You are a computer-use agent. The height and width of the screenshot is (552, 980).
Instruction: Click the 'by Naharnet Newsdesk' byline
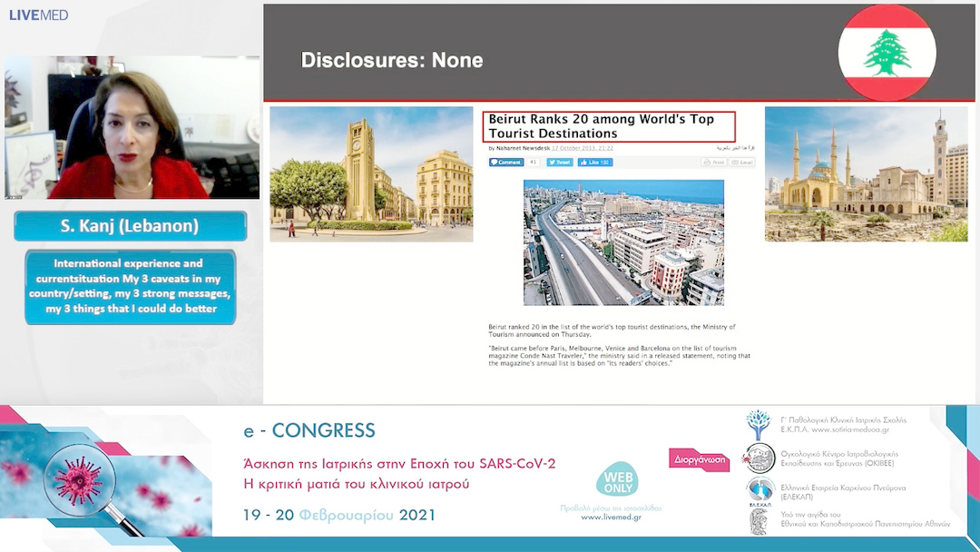click(x=519, y=148)
